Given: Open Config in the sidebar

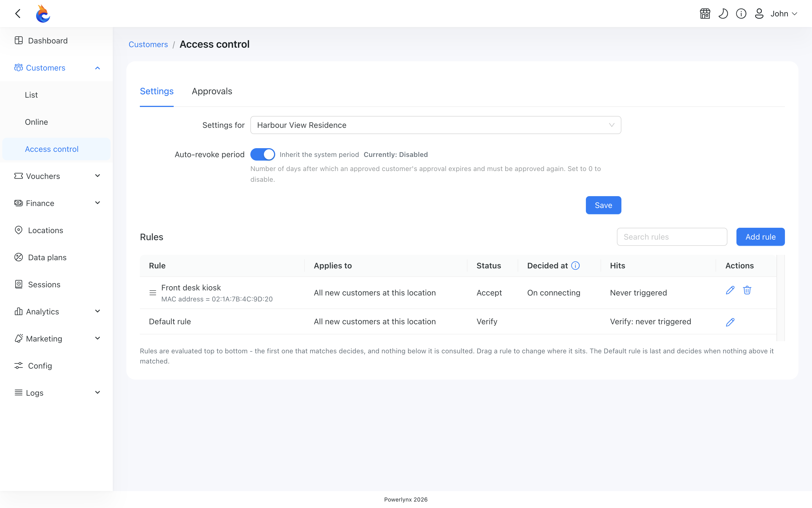Looking at the screenshot, I should 56,365.
